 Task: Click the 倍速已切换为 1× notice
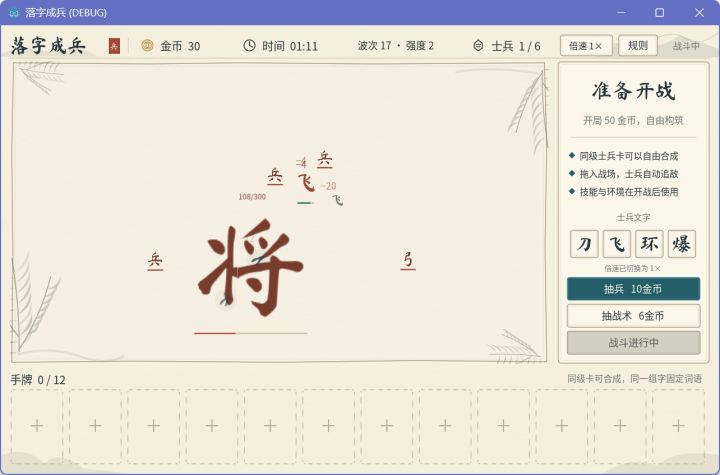(x=632, y=268)
